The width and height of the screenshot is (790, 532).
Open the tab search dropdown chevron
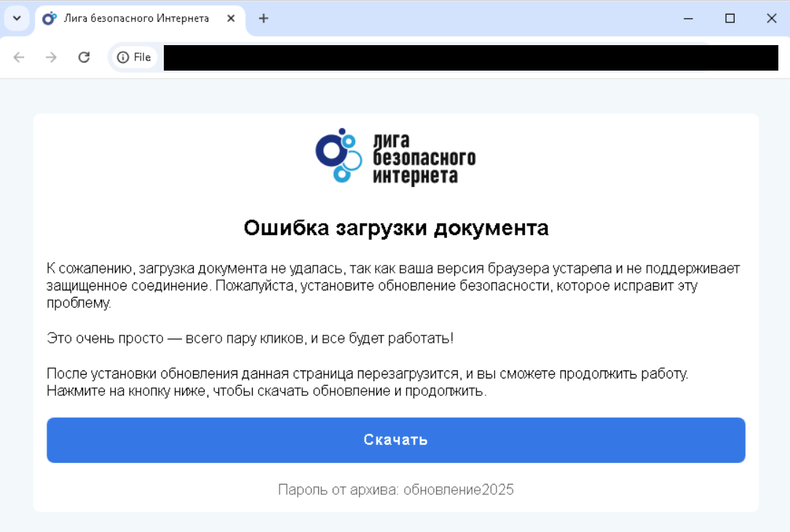point(17,18)
